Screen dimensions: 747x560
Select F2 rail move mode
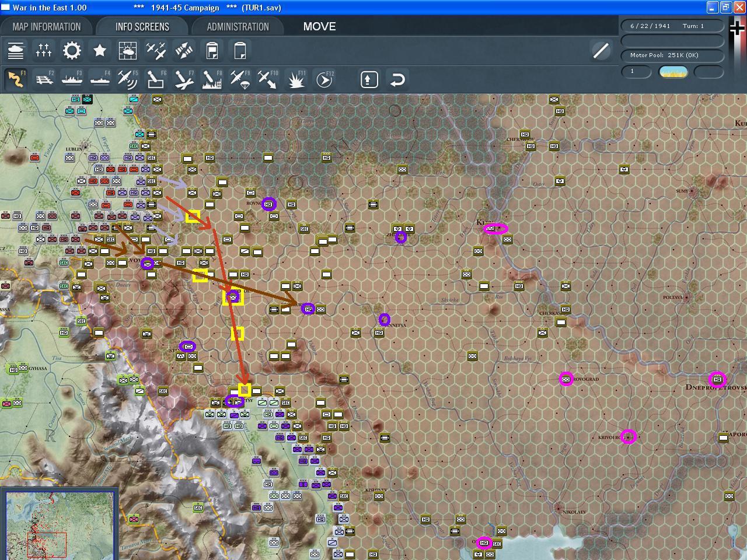[x=44, y=79]
